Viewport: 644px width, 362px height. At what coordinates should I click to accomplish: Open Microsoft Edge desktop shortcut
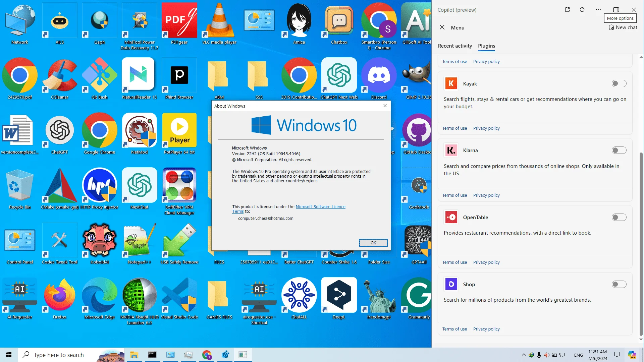100,299
